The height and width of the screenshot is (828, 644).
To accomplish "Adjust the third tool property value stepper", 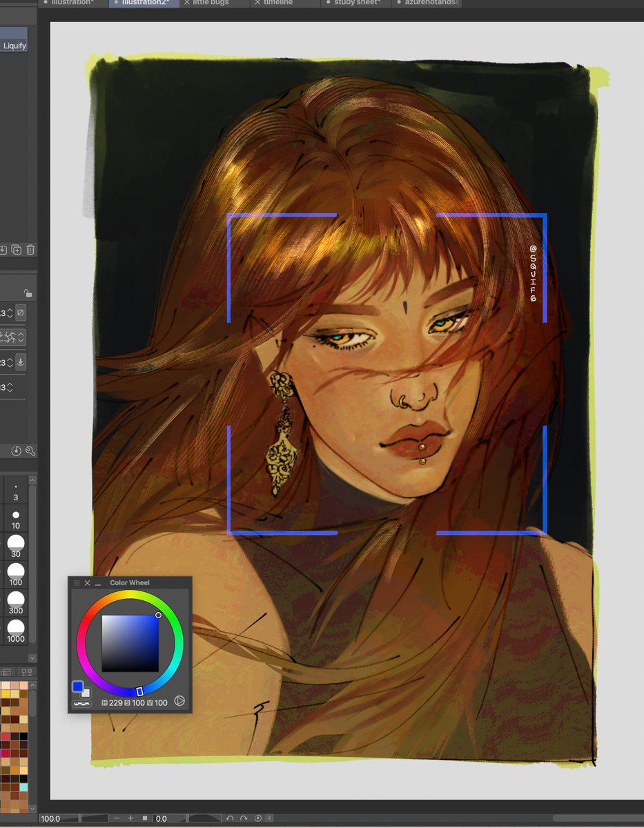I will pyautogui.click(x=10, y=362).
